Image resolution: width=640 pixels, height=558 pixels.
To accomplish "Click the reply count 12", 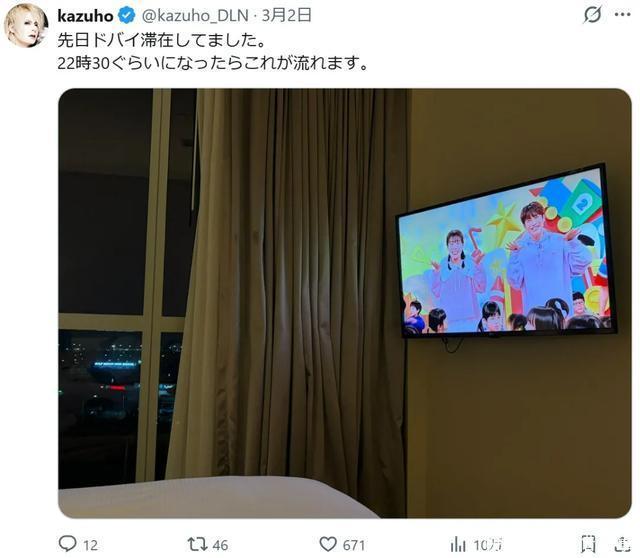I will tap(91, 545).
